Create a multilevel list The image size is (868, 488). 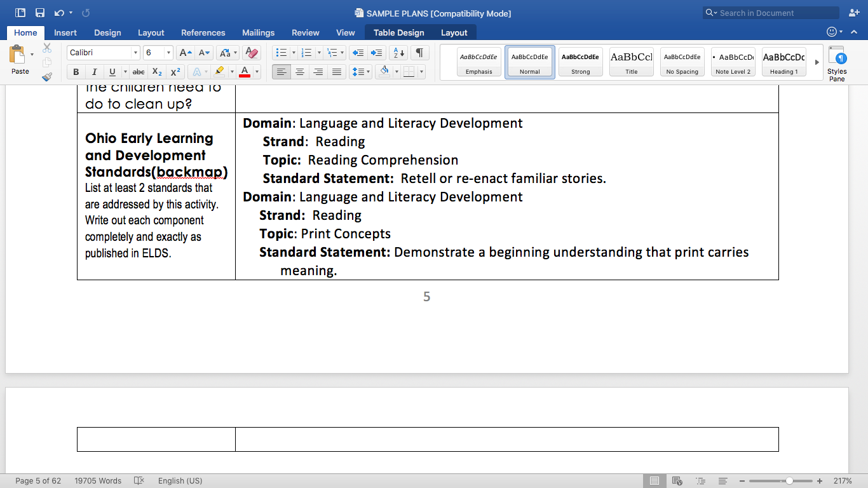[x=331, y=53]
